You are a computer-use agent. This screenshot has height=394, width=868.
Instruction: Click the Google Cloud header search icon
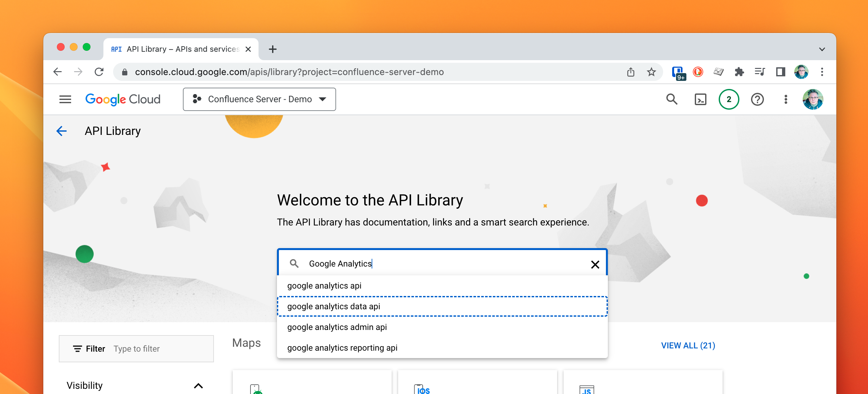[x=672, y=99]
